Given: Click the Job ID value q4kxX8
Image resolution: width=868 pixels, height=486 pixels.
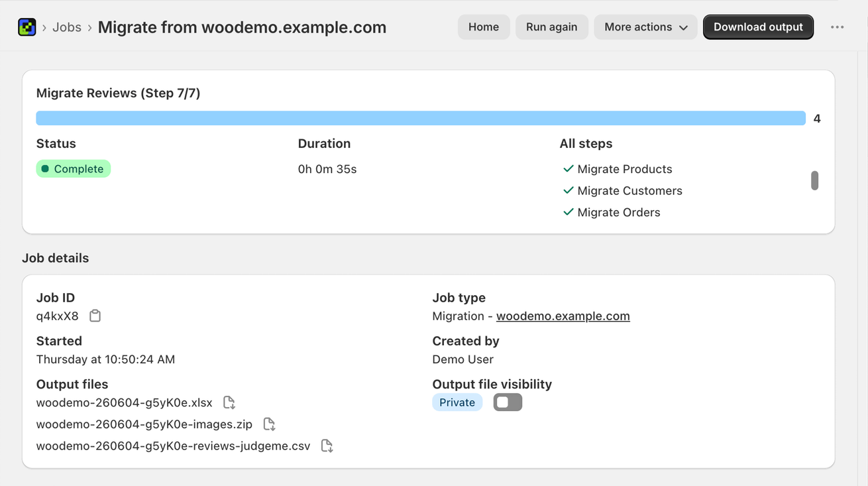Looking at the screenshot, I should click(58, 316).
